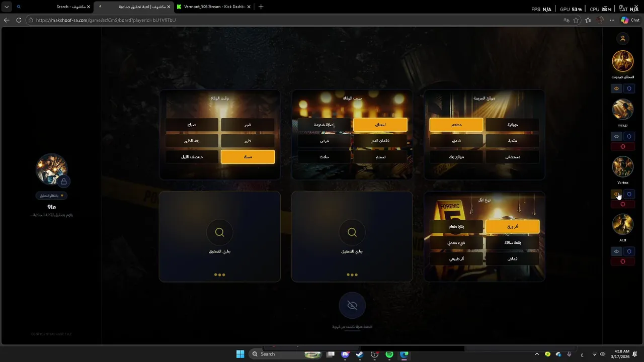The width and height of the screenshot is (644, 362).
Task: Open Steam from the taskbar
Action: point(360,354)
